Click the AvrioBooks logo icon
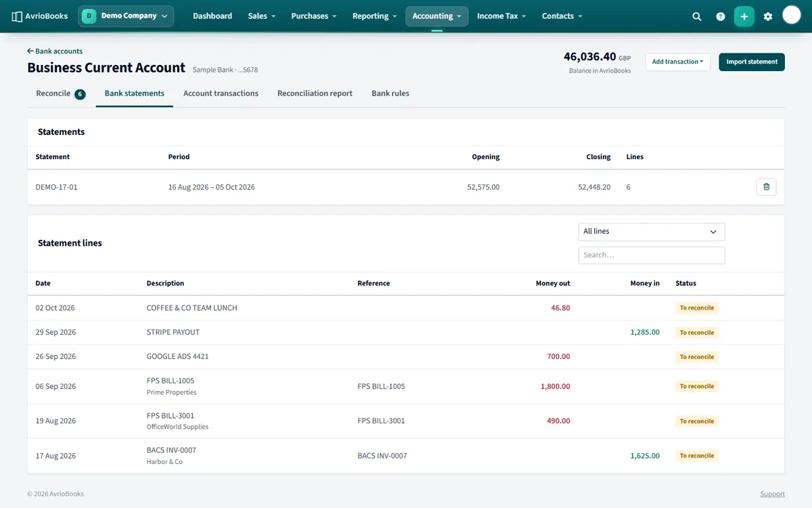Image resolution: width=812 pixels, height=508 pixels. click(x=17, y=16)
